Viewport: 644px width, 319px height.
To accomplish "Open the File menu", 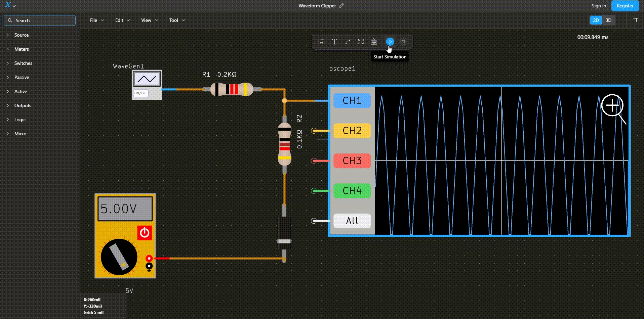I will 97,20.
